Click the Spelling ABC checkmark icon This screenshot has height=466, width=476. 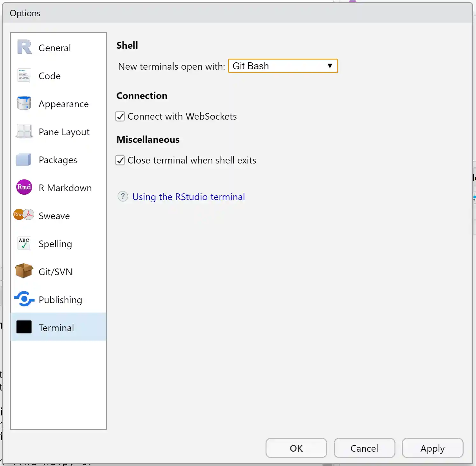pos(24,243)
